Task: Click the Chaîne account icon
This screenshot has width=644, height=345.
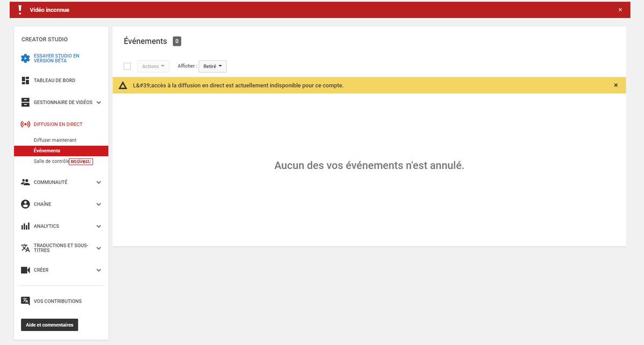Action: [x=25, y=204]
